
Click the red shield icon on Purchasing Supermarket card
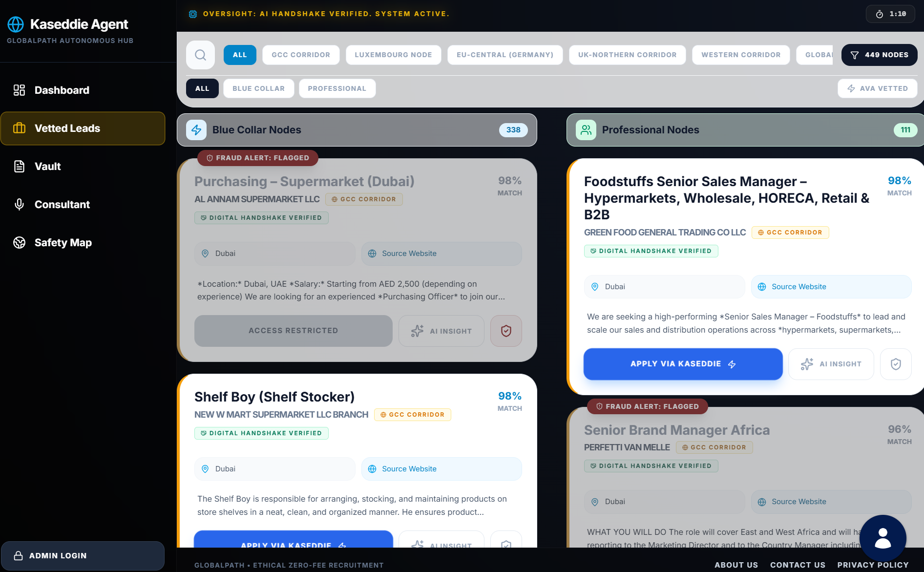point(506,331)
